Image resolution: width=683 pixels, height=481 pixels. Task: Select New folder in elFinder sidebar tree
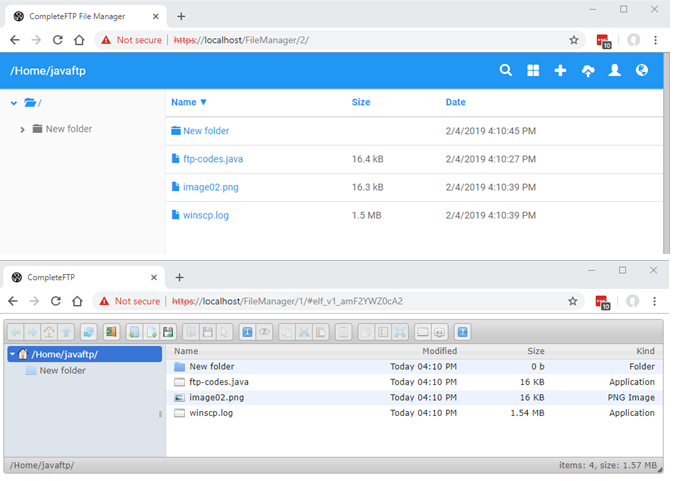pos(62,370)
